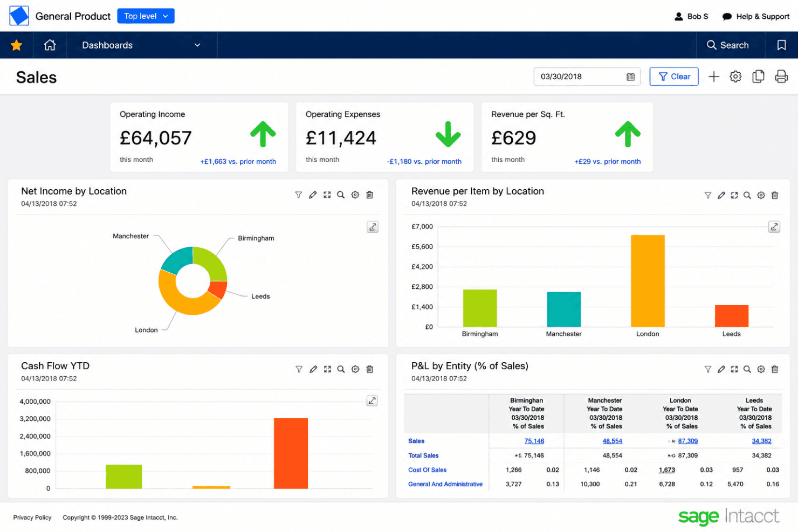Click the teal Manchester bar in Revenue chart

pyautogui.click(x=563, y=309)
